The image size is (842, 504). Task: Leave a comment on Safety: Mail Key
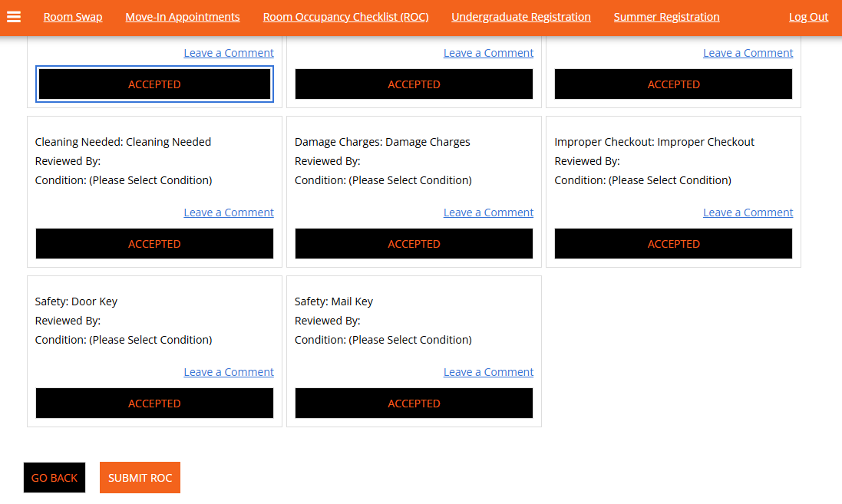488,372
